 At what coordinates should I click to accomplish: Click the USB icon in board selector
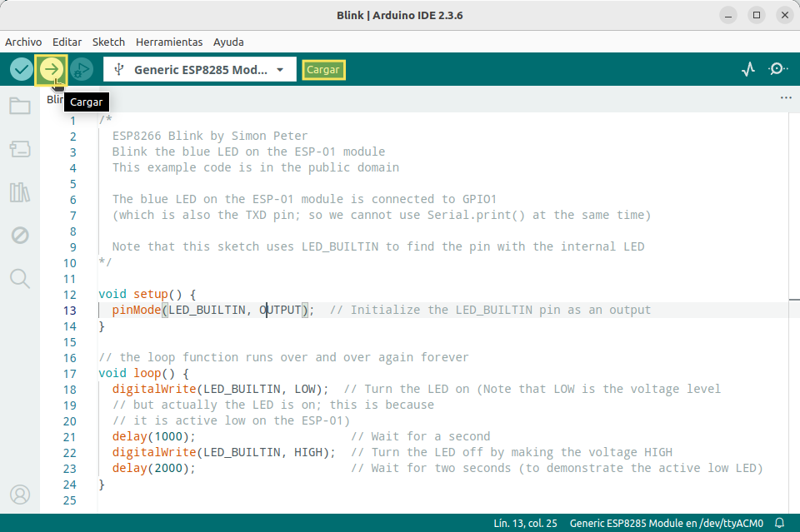point(119,69)
